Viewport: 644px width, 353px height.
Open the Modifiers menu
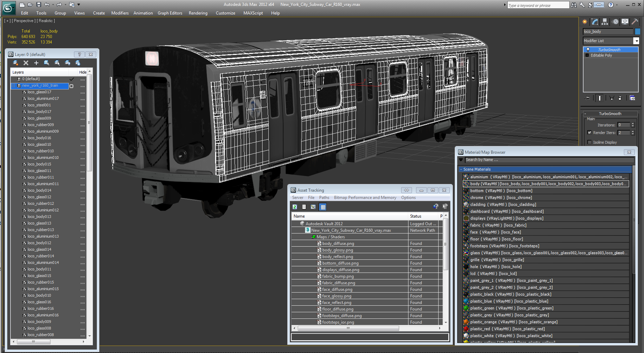(120, 13)
